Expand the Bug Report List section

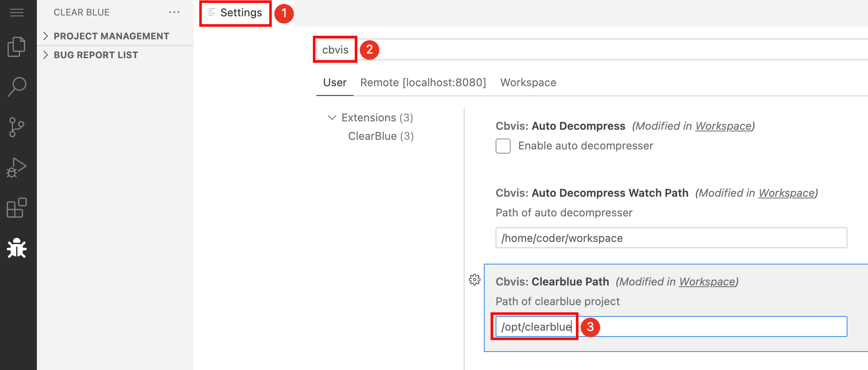(x=96, y=55)
